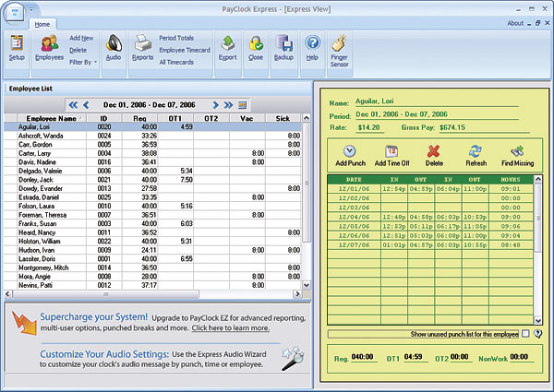Viewport: 554px width, 392px height.
Task: Click the help icon beside unused punch checkbox
Action: coord(538,333)
